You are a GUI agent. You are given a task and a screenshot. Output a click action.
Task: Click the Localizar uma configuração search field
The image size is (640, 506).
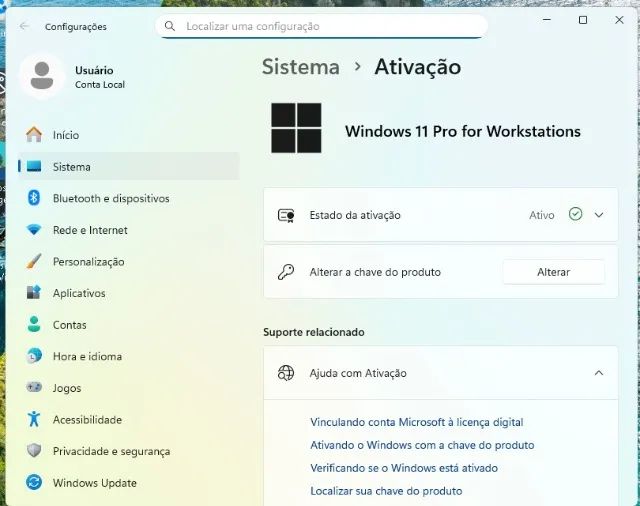(x=322, y=26)
